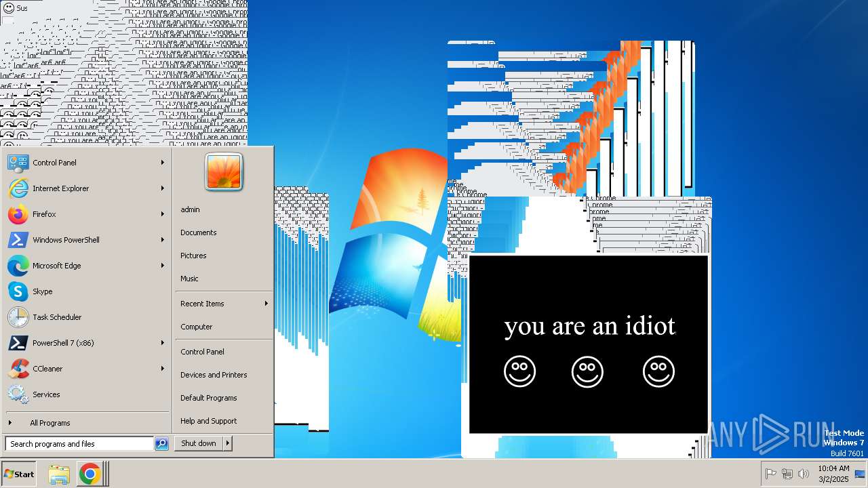Launch Microsoft Edge icon
Viewport: 868px width, 488px height.
click(18, 266)
